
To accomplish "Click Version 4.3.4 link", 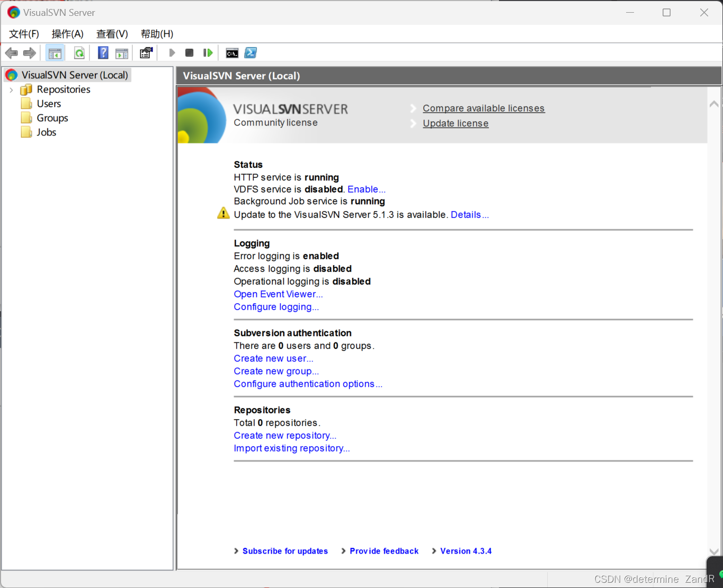I will point(466,551).
